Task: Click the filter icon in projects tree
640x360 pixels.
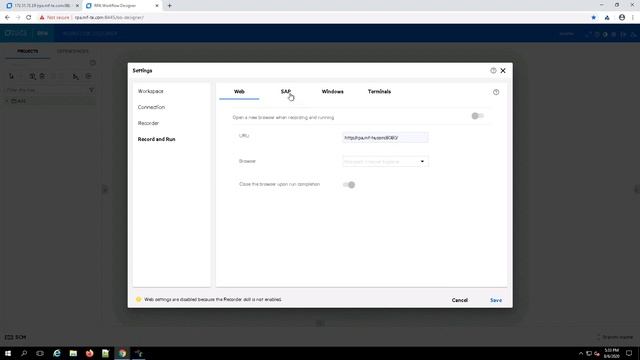Action: pyautogui.click(x=91, y=90)
